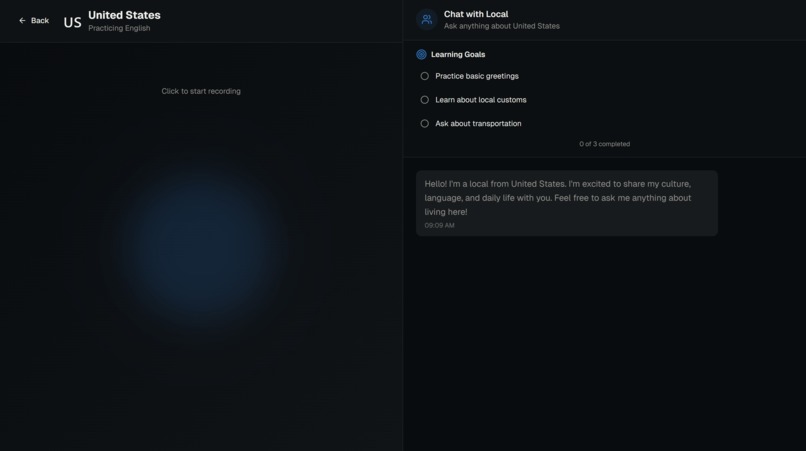Click the Learning Goals target icon
806x451 pixels.
[x=422, y=55]
